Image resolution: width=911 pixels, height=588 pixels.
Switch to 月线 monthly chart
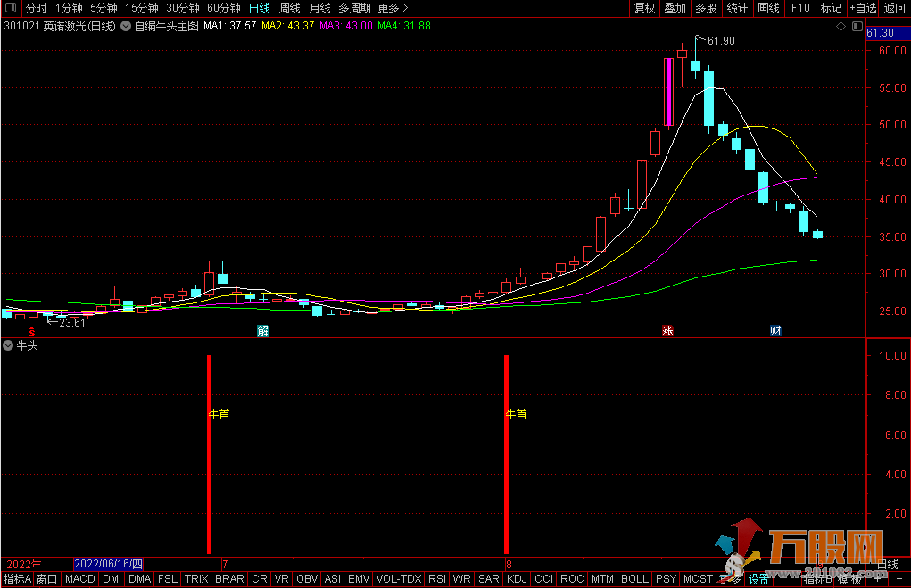(319, 8)
